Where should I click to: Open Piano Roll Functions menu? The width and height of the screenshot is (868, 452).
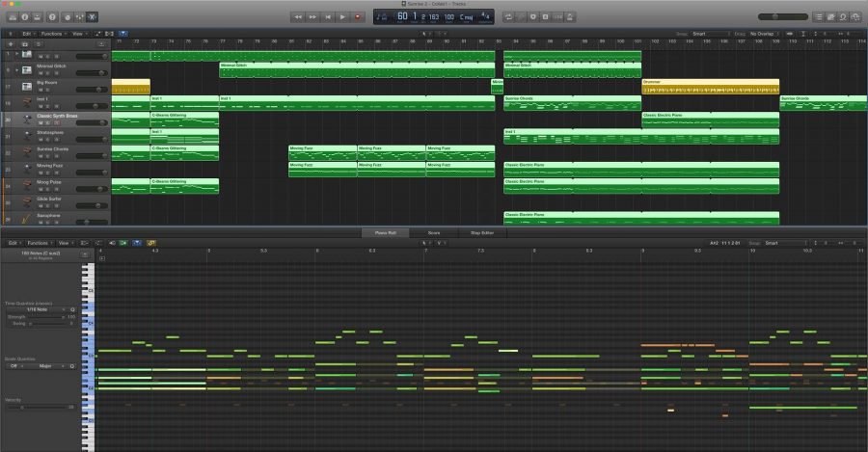pos(39,243)
